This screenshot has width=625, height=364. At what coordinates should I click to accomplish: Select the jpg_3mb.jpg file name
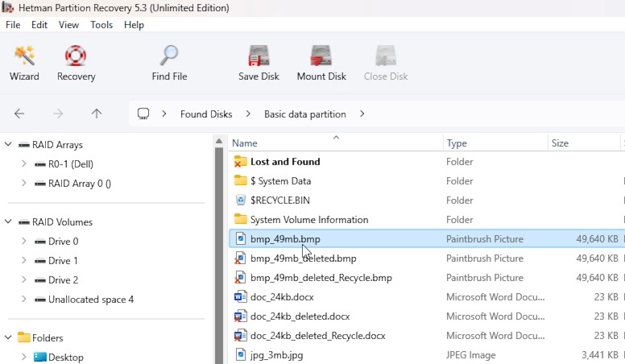(276, 355)
